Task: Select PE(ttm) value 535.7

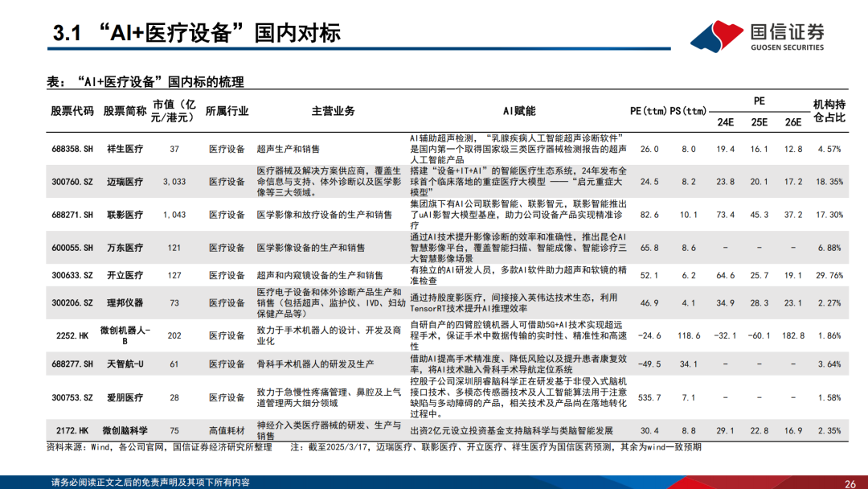Action: pos(649,397)
